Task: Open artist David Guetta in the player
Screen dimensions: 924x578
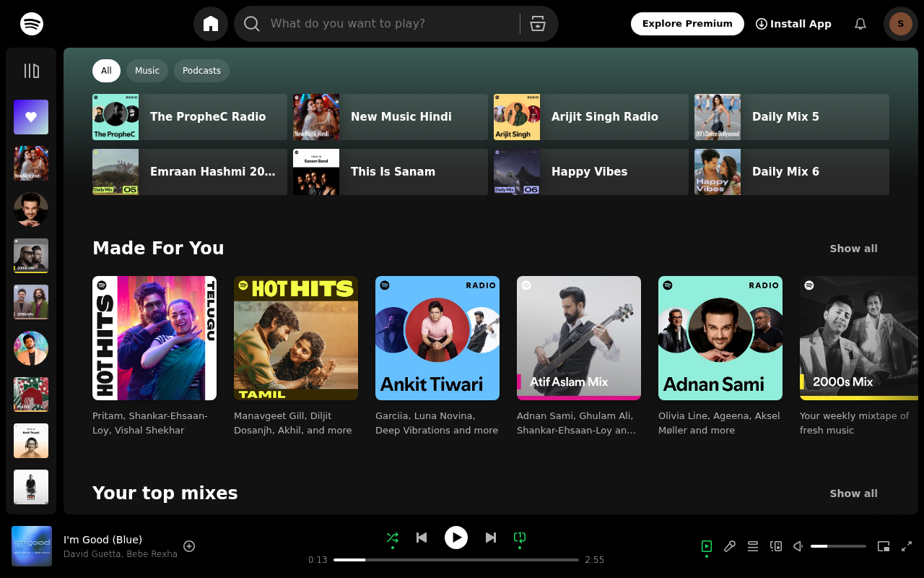Action: click(92, 554)
